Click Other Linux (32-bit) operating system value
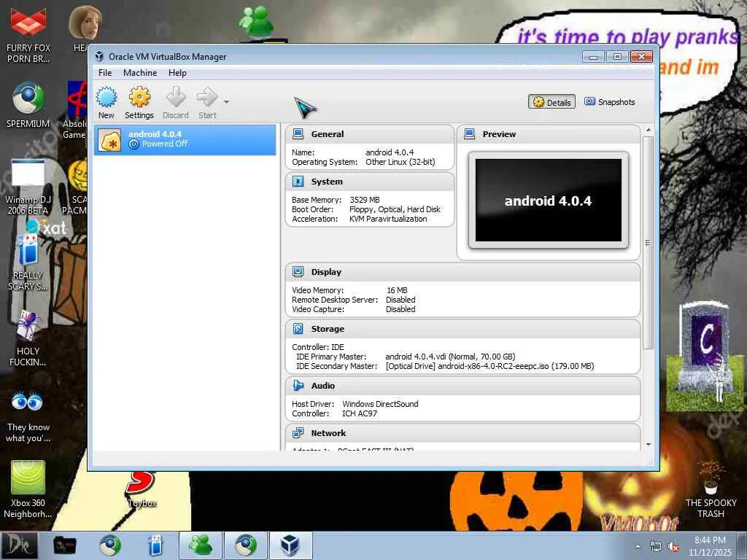The width and height of the screenshot is (747, 560). (x=400, y=162)
